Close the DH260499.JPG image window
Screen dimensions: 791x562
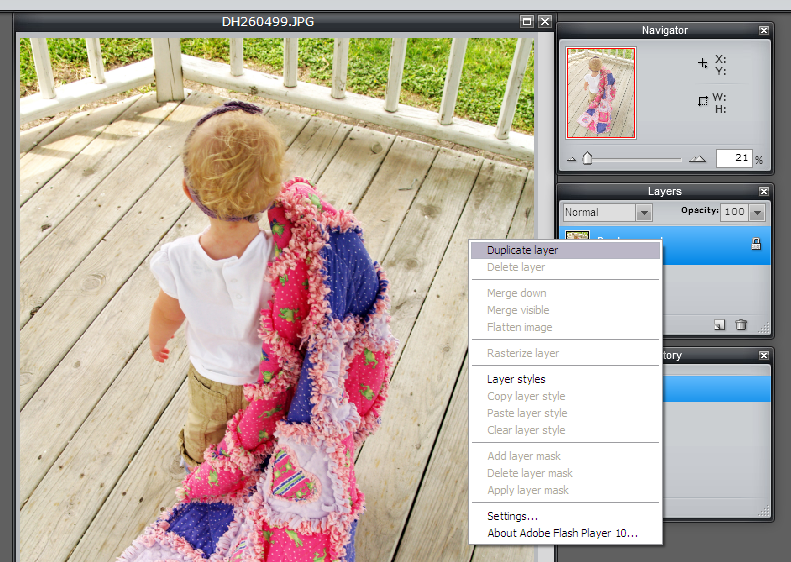pos(545,21)
